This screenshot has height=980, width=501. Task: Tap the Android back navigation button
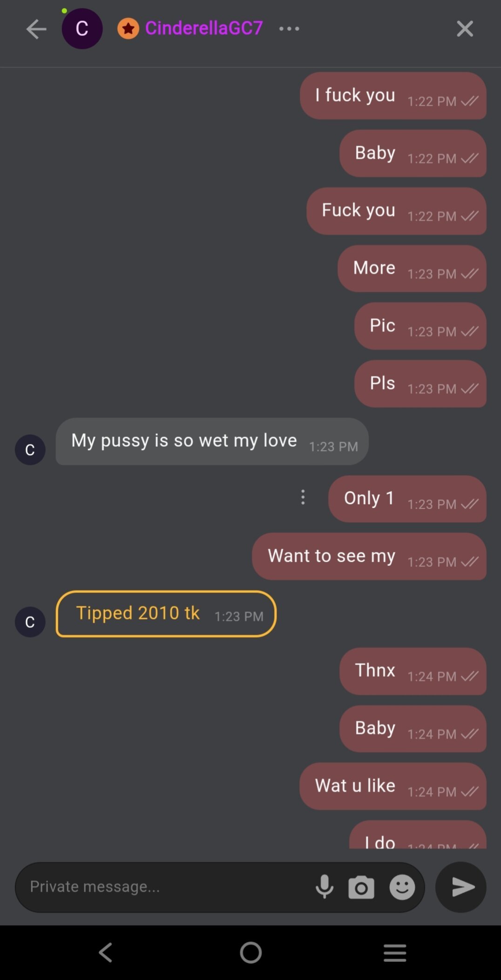click(106, 953)
